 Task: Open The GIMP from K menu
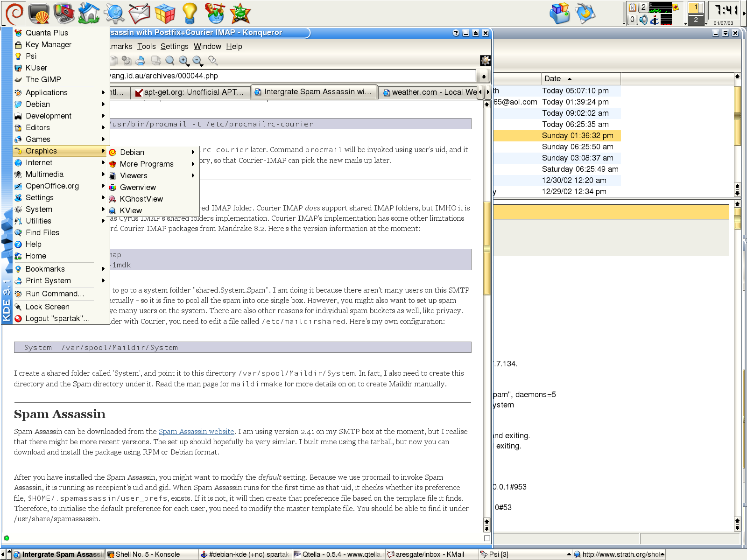tap(61, 79)
